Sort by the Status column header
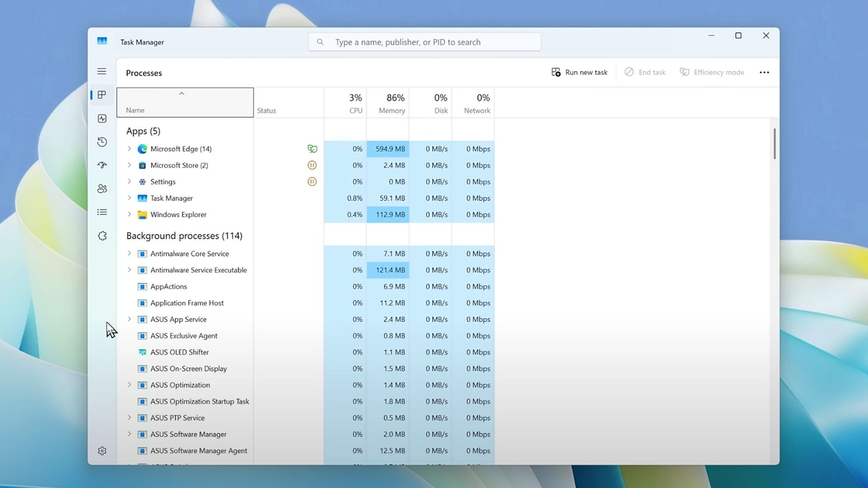Image resolution: width=868 pixels, height=488 pixels. (288, 103)
